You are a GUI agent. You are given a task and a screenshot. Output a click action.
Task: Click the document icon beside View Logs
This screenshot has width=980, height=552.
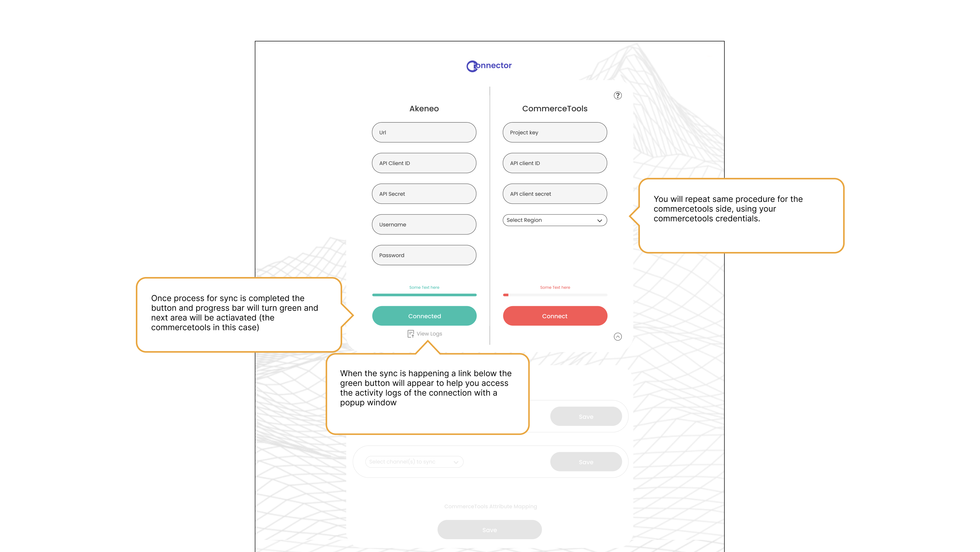pos(411,334)
